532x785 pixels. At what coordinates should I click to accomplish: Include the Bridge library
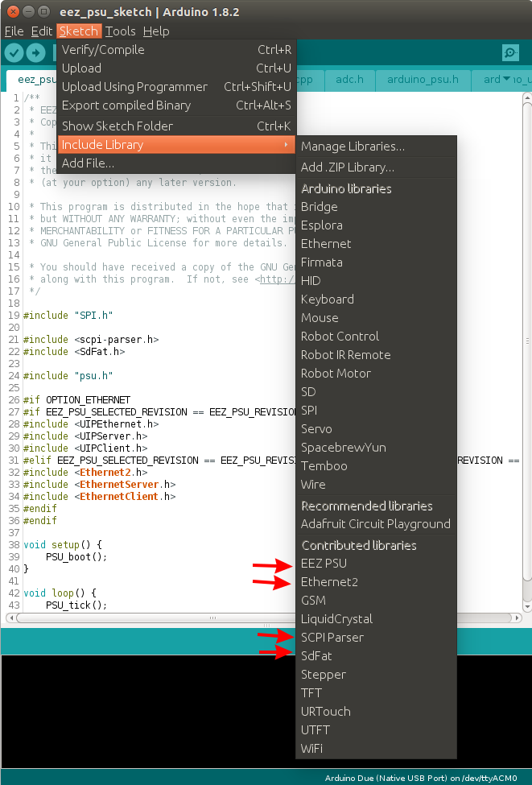point(377,207)
